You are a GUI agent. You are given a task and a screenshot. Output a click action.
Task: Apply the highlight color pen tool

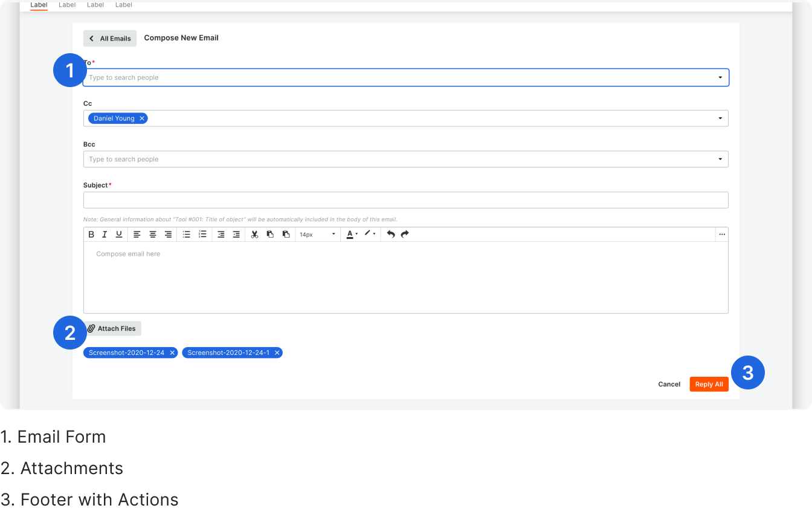(x=367, y=234)
